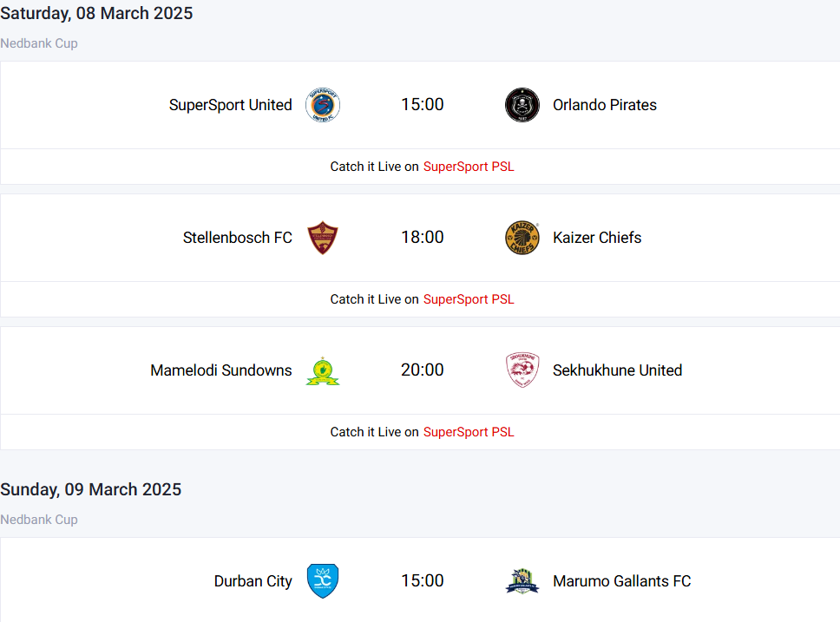Click the Marumo Gallants FC logo
The height and width of the screenshot is (622, 840).
click(522, 581)
